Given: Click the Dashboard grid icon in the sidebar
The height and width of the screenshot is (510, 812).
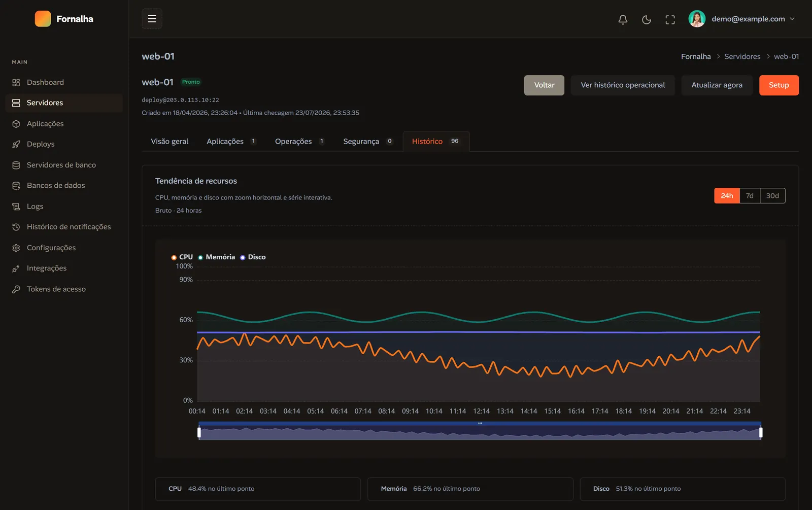Looking at the screenshot, I should [16, 82].
